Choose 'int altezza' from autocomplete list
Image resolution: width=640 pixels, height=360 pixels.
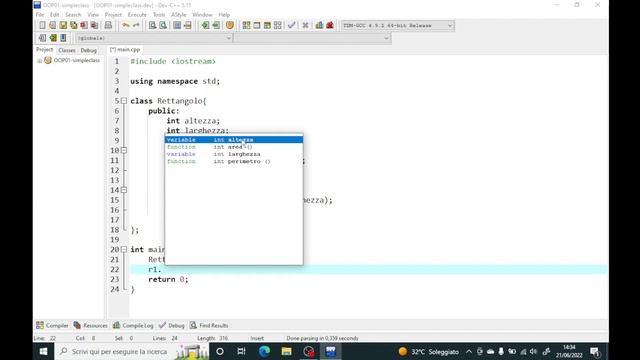pos(234,140)
